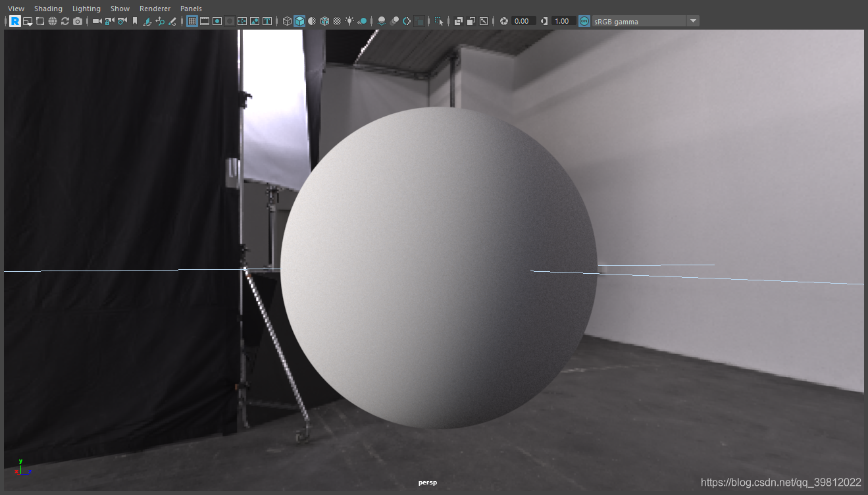Toggle the Depth of Field icon
This screenshot has height=495, width=868.
tap(419, 21)
